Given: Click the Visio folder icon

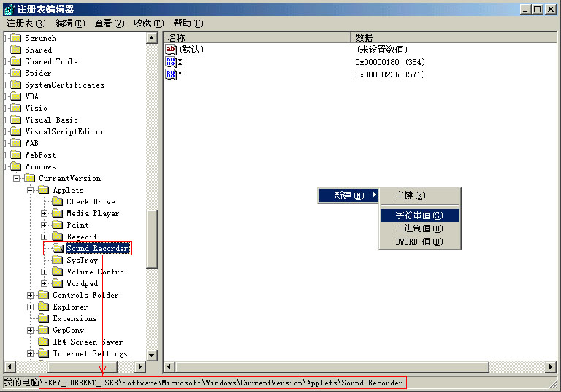Looking at the screenshot, I should (16, 108).
